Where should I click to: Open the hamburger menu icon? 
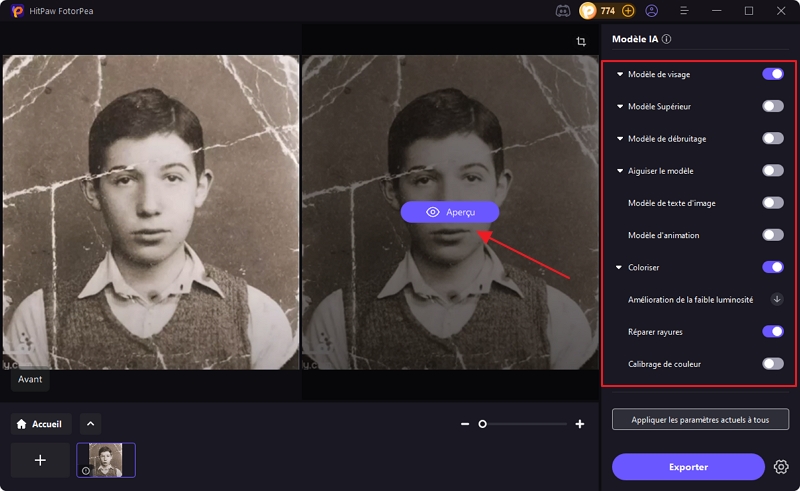pos(684,11)
